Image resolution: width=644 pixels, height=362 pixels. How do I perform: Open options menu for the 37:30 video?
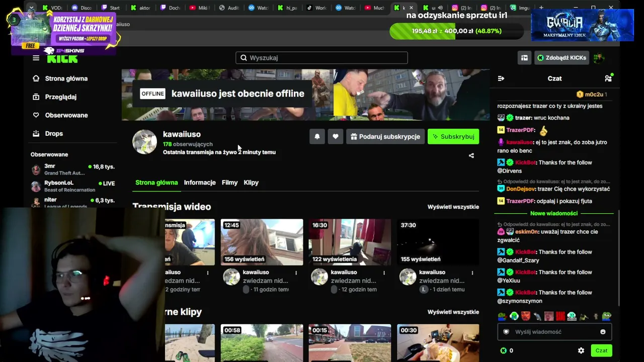point(472,273)
